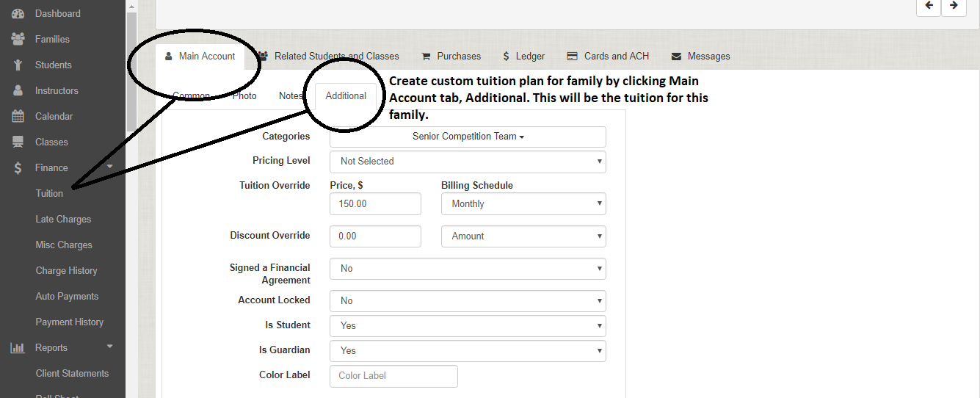The image size is (980, 398).
Task: Click the envelope icon beside Messages
Action: (x=676, y=56)
